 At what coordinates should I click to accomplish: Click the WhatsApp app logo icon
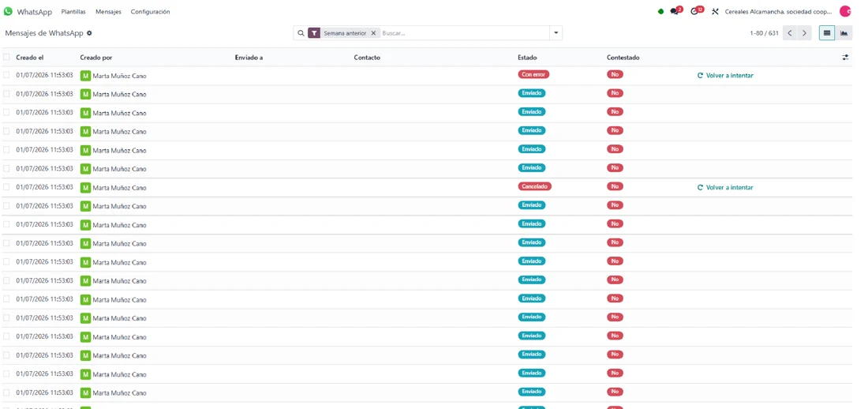tap(8, 11)
